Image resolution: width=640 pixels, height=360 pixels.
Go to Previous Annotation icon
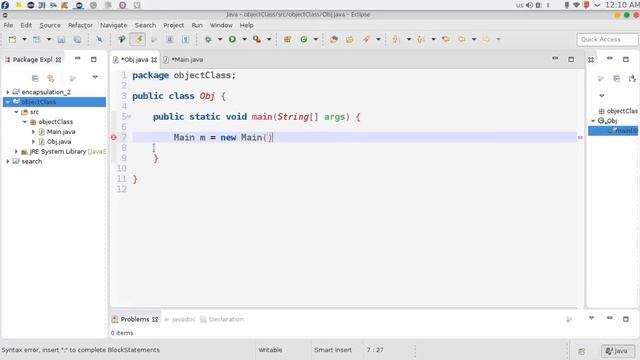point(420,39)
